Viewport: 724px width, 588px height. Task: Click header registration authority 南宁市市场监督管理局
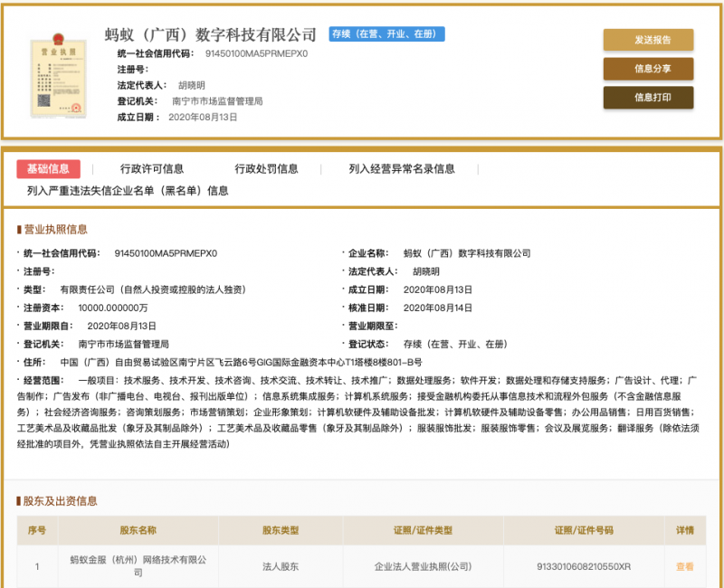(x=217, y=101)
